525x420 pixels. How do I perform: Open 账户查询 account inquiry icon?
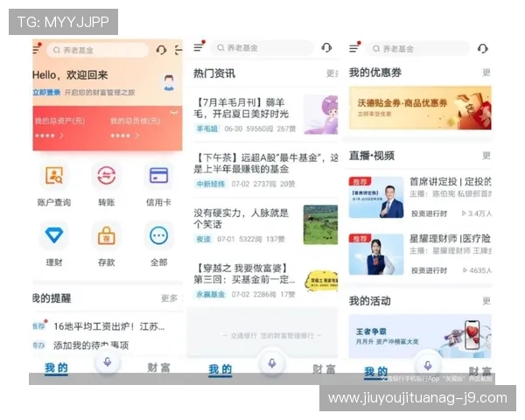pyautogui.click(x=54, y=175)
